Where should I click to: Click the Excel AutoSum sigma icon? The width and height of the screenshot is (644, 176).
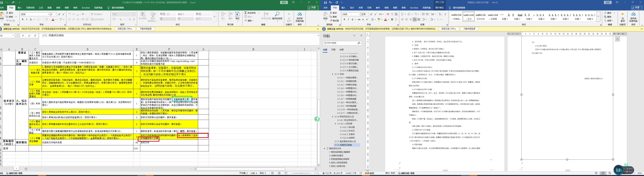pos(246,13)
